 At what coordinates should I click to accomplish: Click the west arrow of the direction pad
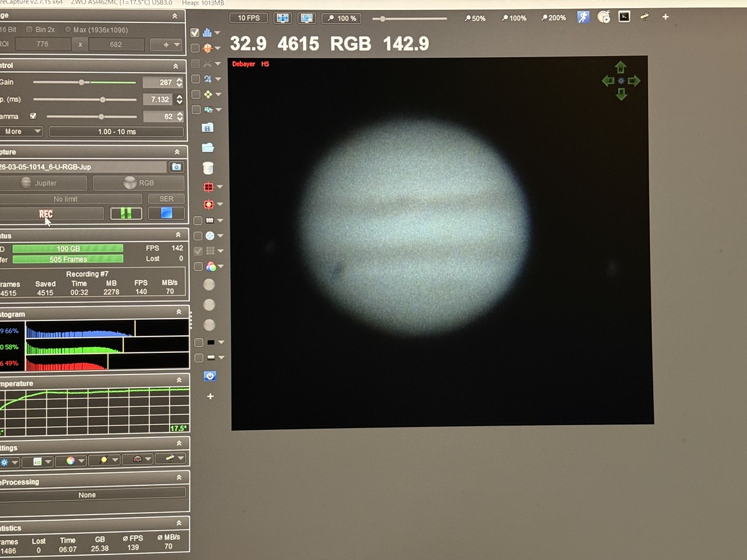coord(634,81)
